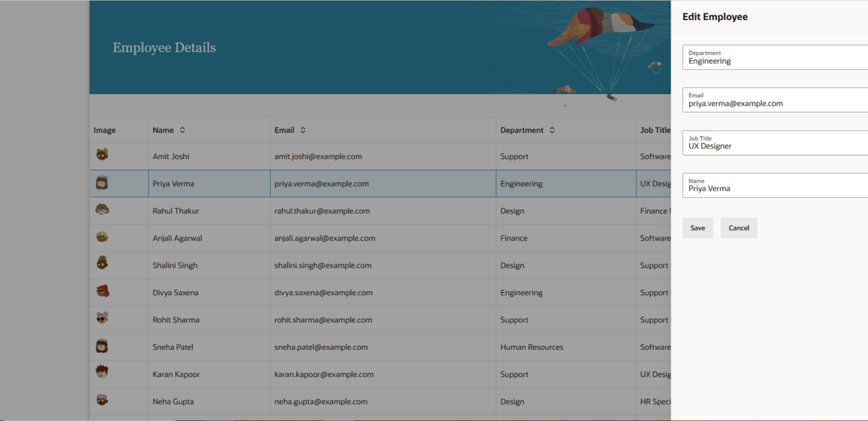Click Priya Verma's Engineering department cell

pos(566,184)
